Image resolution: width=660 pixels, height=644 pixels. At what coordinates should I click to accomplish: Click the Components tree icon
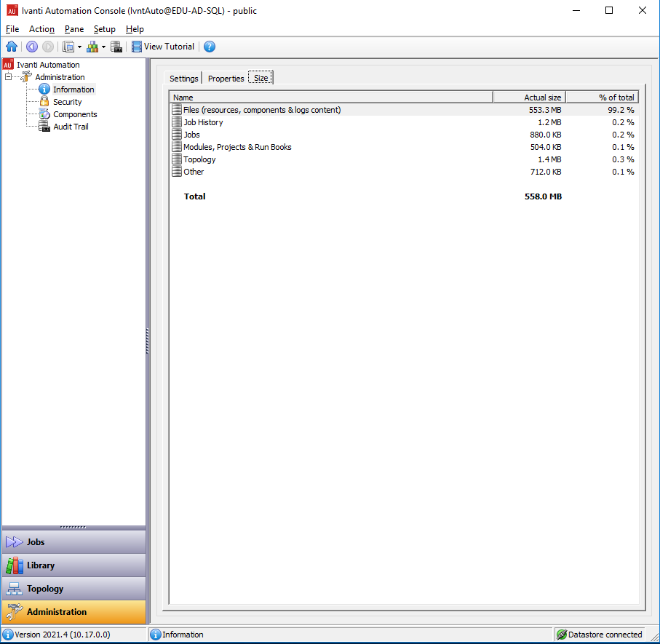coord(44,114)
